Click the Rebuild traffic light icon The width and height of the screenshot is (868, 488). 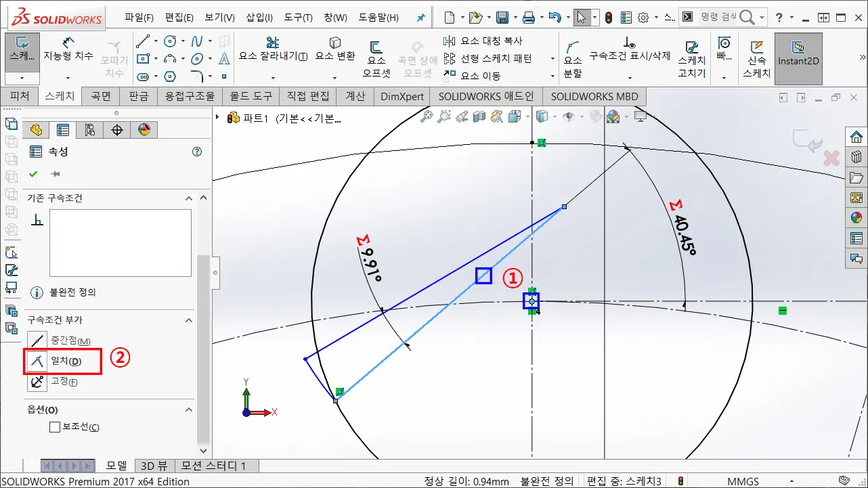click(x=608, y=18)
